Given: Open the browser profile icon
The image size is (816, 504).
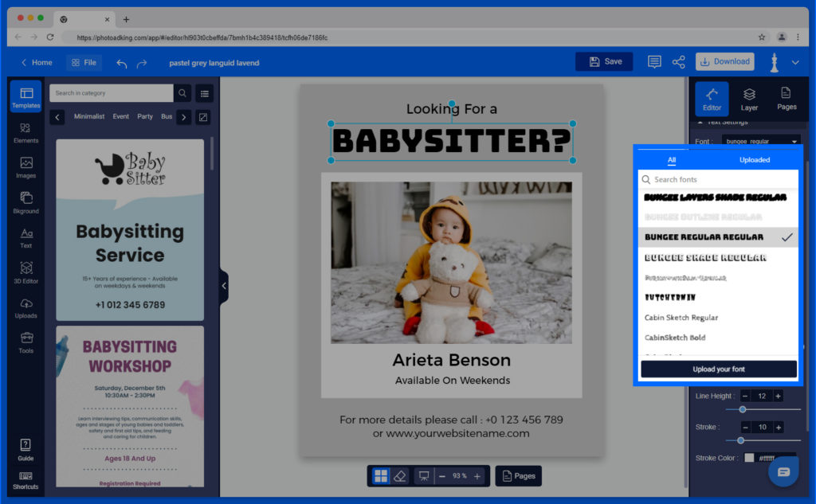Looking at the screenshot, I should coord(782,37).
